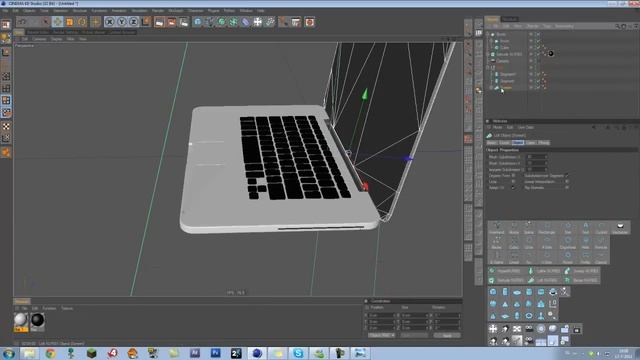
Task: Click the Cube primitive icon in the top toolbar
Action: pos(198,22)
